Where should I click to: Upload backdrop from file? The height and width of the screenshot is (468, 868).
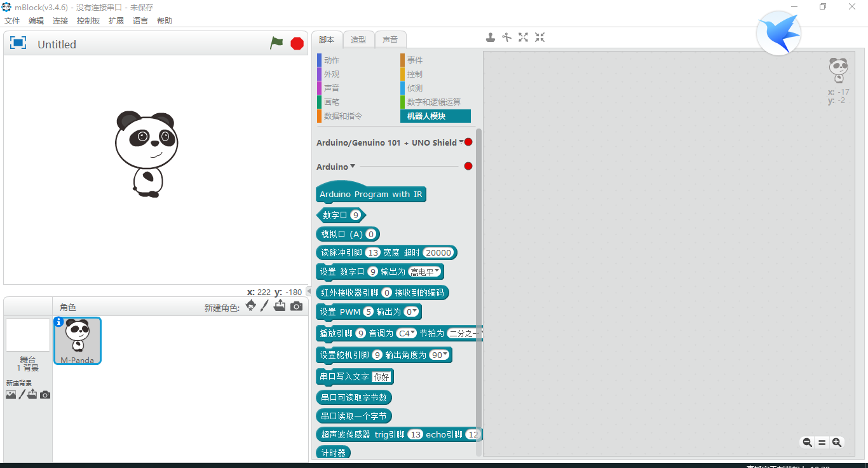click(32, 394)
